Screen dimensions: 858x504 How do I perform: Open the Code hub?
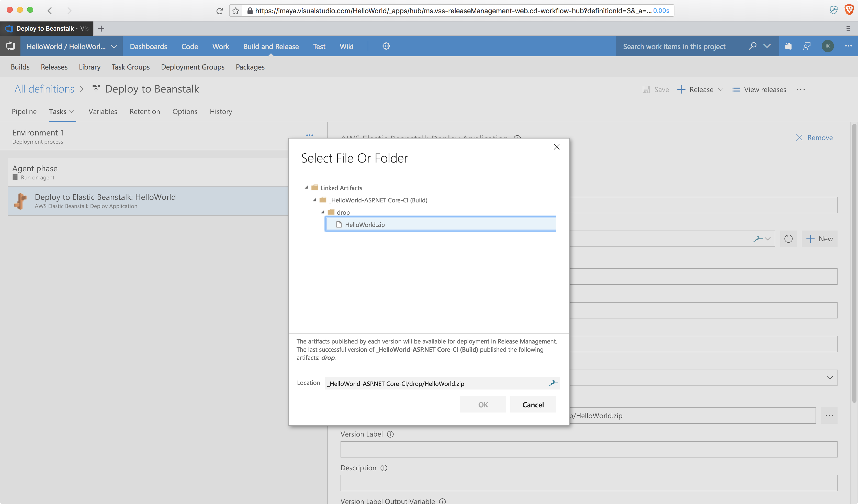(x=190, y=46)
